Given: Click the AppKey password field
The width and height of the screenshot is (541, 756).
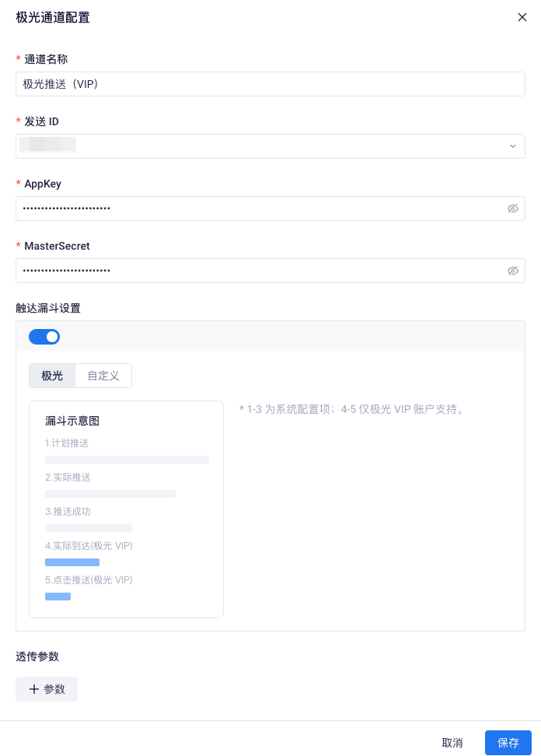Looking at the screenshot, I should point(270,208).
